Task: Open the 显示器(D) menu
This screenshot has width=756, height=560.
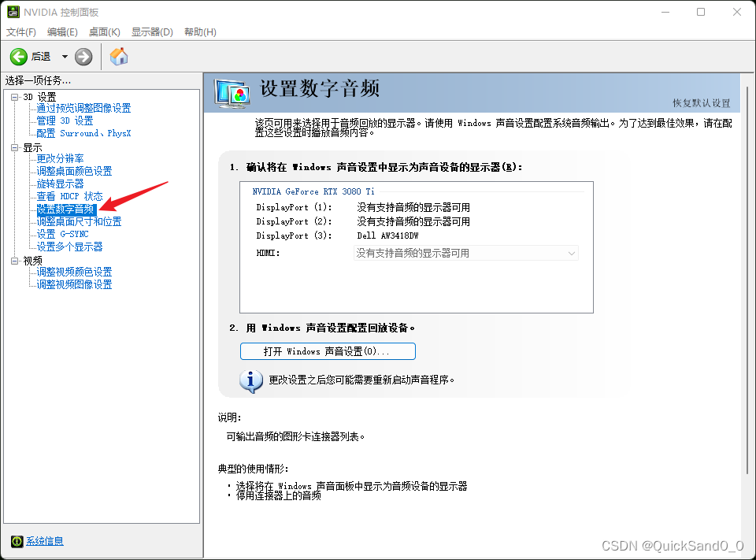Action: pos(152,32)
